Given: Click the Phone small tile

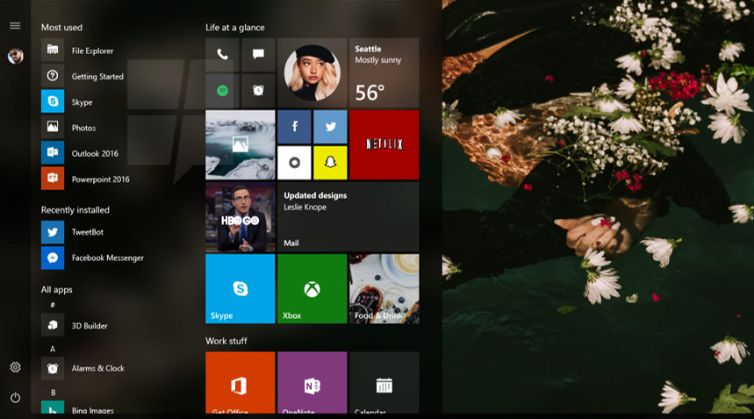Looking at the screenshot, I should 222,54.
